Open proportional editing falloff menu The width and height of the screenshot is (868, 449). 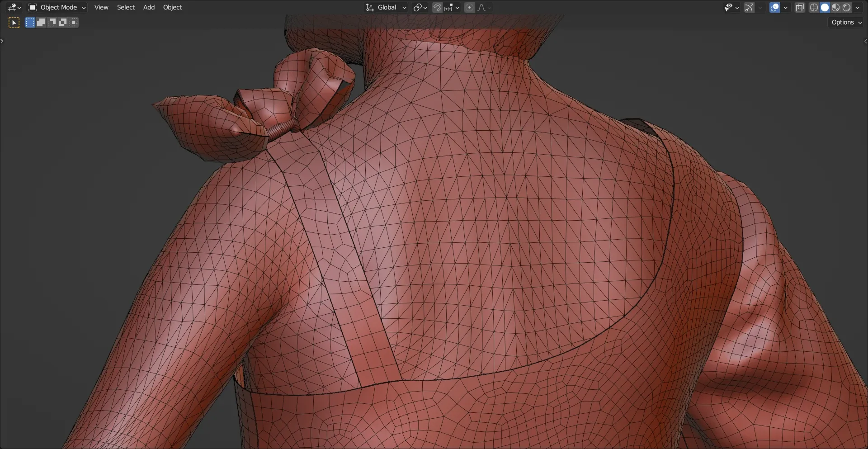click(x=484, y=7)
